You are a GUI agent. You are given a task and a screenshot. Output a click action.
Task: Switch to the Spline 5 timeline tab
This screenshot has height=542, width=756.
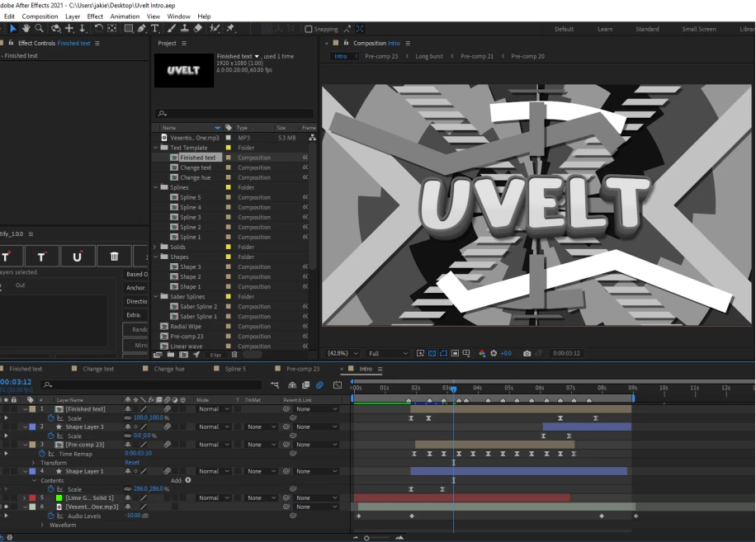235,369
